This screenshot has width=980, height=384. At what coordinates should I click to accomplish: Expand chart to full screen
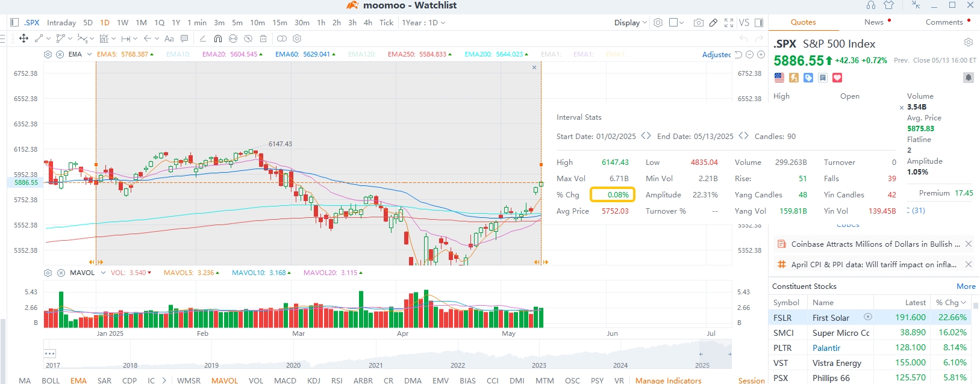click(x=729, y=23)
